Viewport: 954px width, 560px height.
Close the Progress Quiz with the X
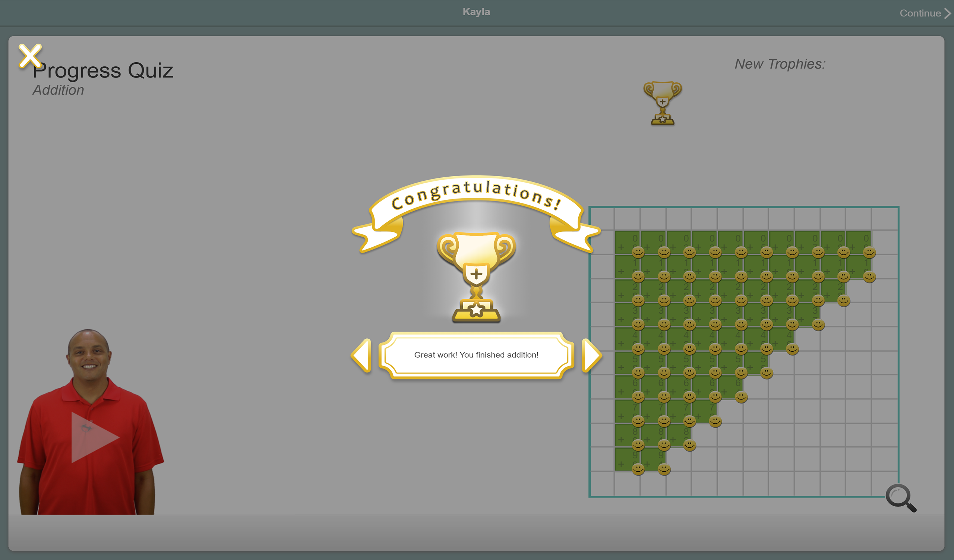pos(30,56)
